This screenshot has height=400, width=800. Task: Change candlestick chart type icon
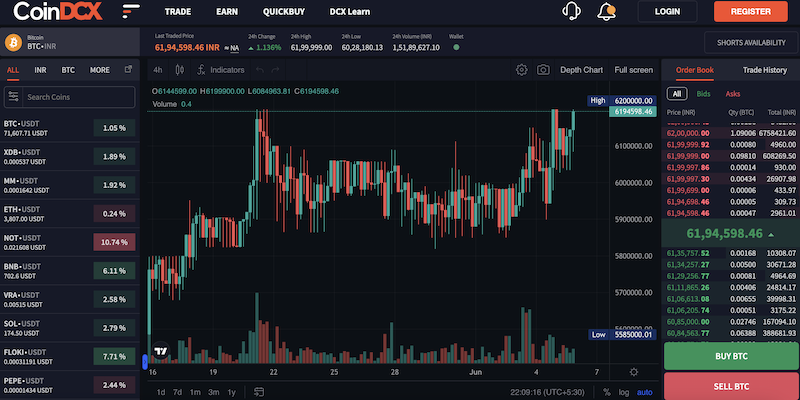pyautogui.click(x=180, y=70)
